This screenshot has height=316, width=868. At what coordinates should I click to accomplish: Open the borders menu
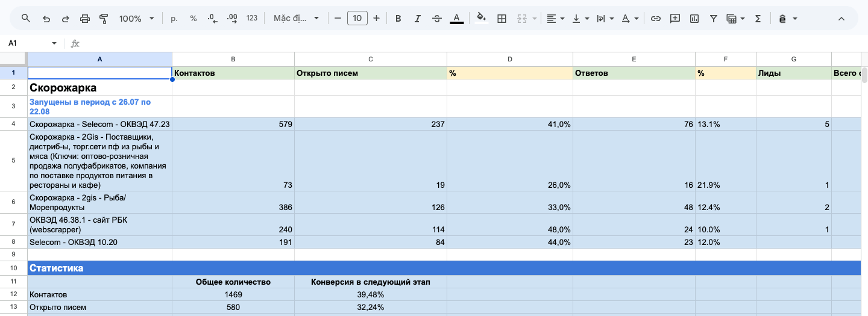[501, 19]
